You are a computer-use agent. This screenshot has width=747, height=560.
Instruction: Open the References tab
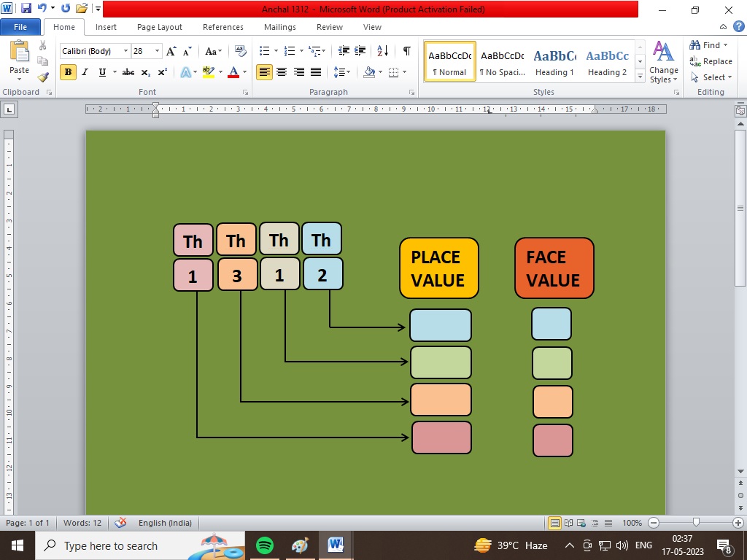tap(222, 27)
